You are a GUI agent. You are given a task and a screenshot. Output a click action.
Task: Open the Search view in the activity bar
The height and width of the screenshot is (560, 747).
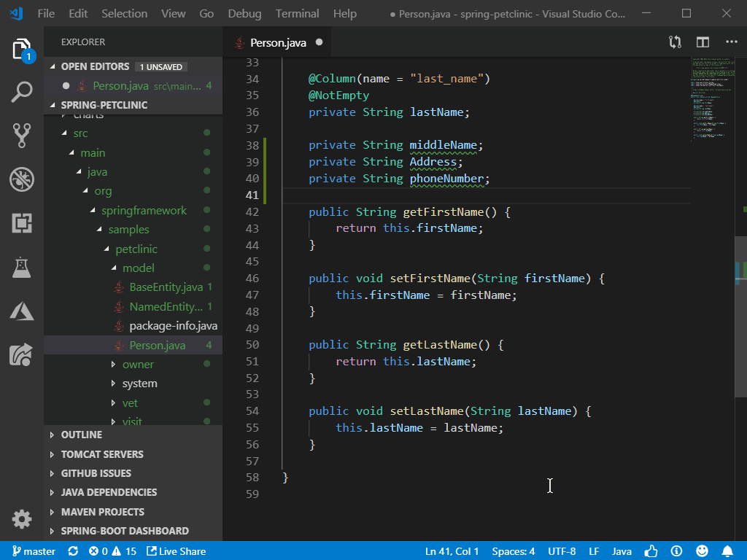coord(22,92)
